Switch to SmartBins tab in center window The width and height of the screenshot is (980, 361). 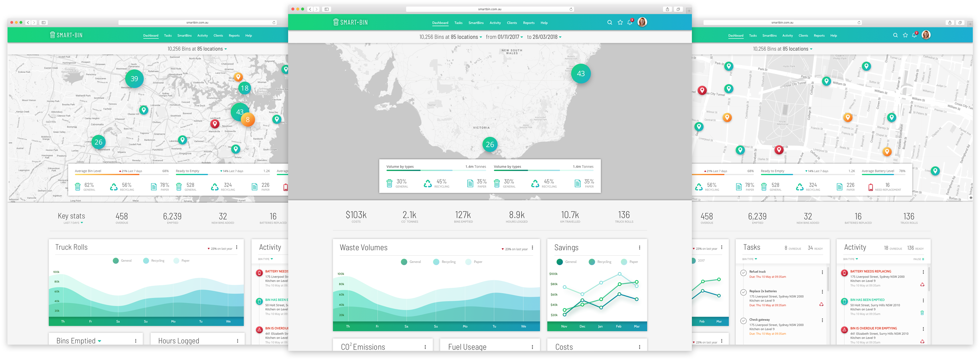pyautogui.click(x=476, y=23)
